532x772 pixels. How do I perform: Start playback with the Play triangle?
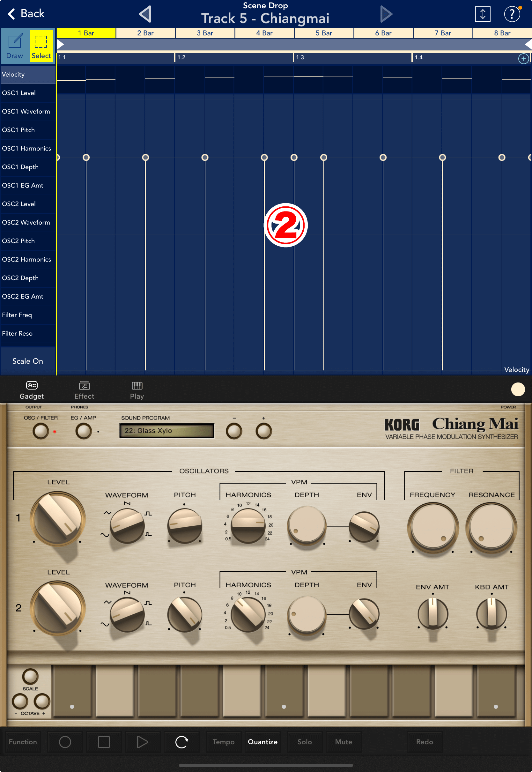pyautogui.click(x=143, y=742)
